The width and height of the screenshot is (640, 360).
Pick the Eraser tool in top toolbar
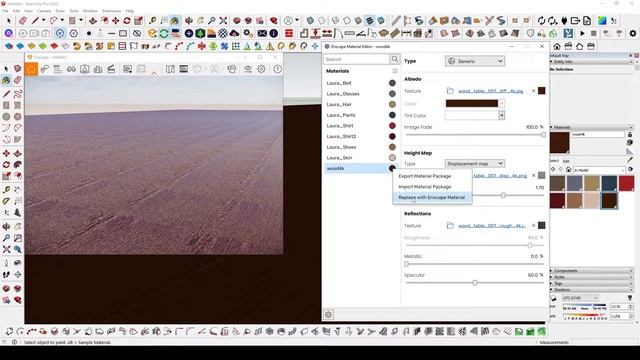[23, 20]
